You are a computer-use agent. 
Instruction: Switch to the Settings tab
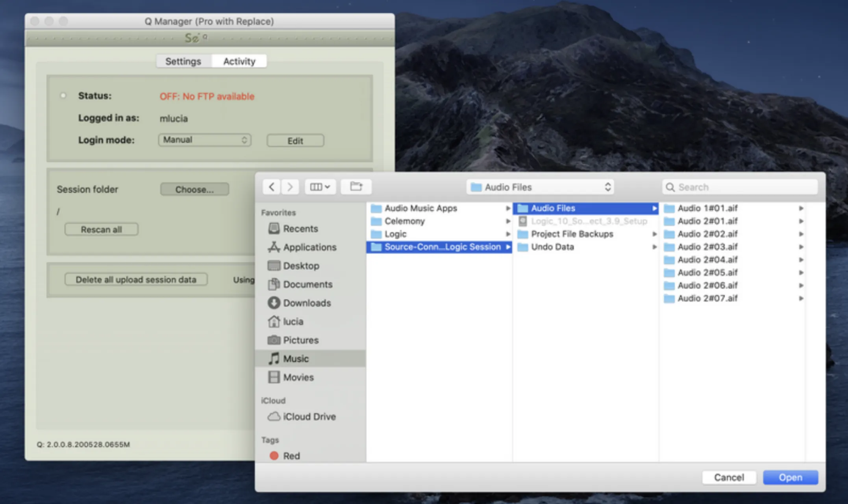click(x=183, y=61)
